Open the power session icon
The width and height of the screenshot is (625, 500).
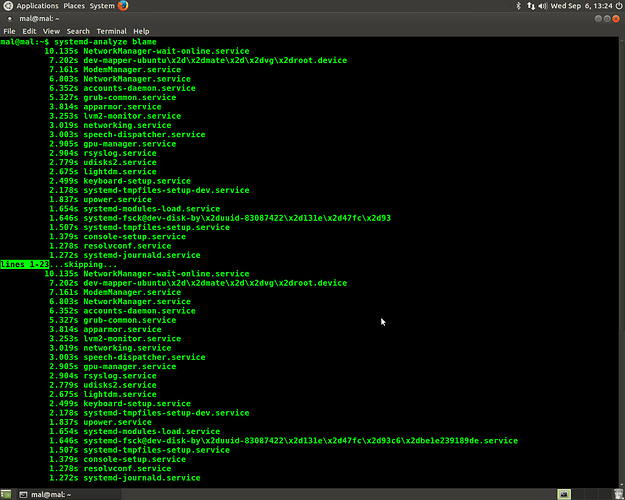pyautogui.click(x=619, y=6)
